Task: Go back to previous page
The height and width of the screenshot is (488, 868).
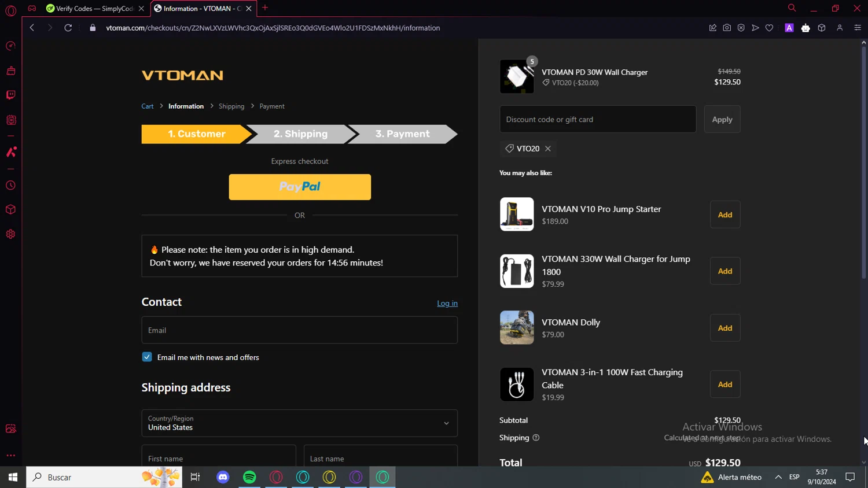Action: pyautogui.click(x=32, y=28)
